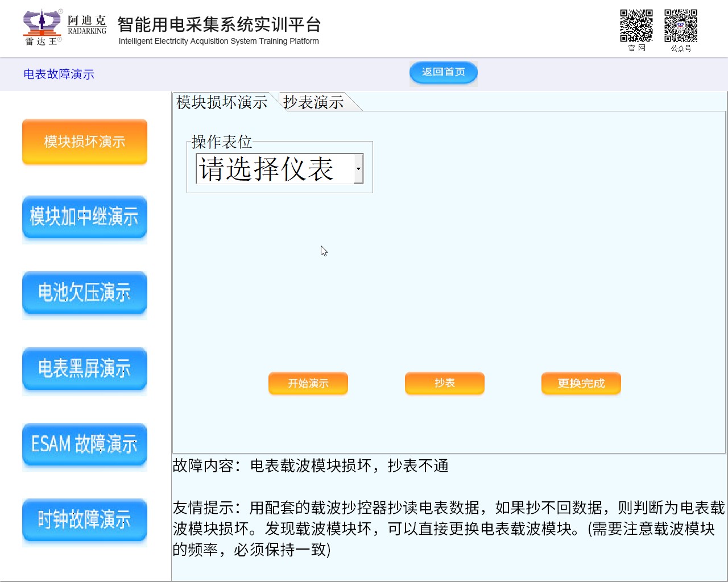Screen dimensions: 728x582
Task: Click the Radarking logo icon
Action: pyautogui.click(x=42, y=26)
